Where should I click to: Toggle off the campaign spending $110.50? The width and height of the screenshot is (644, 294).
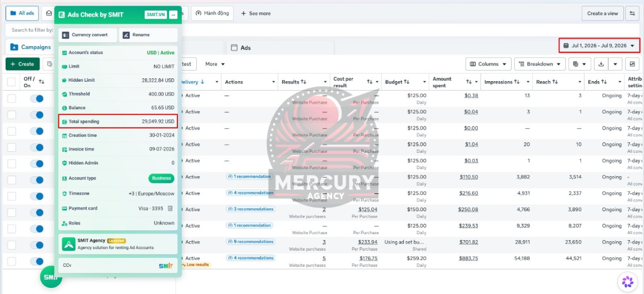click(x=37, y=180)
